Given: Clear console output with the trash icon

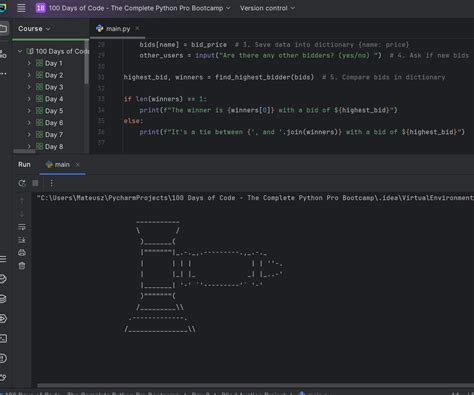Looking at the screenshot, I should (x=22, y=266).
